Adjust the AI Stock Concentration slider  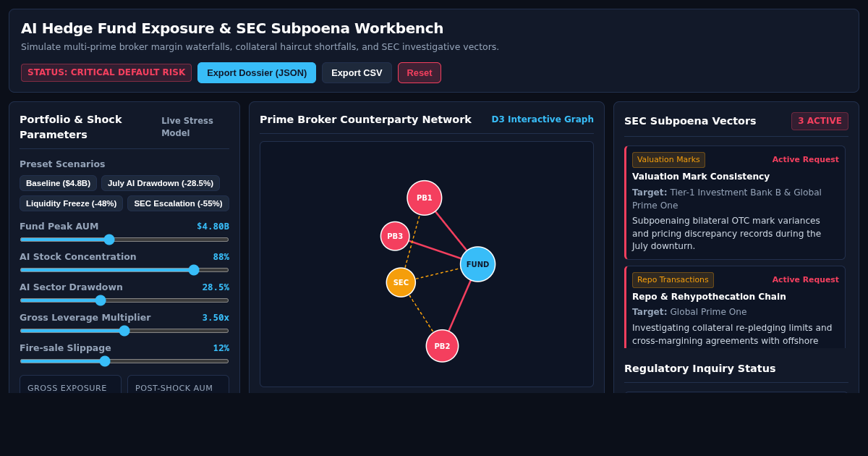tap(124, 270)
